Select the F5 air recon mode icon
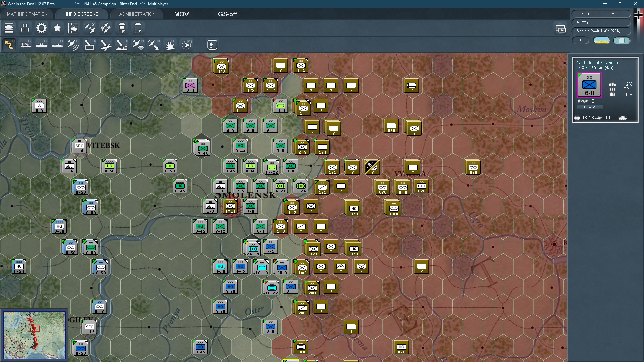Screen dimensions: 644x362 point(73,45)
